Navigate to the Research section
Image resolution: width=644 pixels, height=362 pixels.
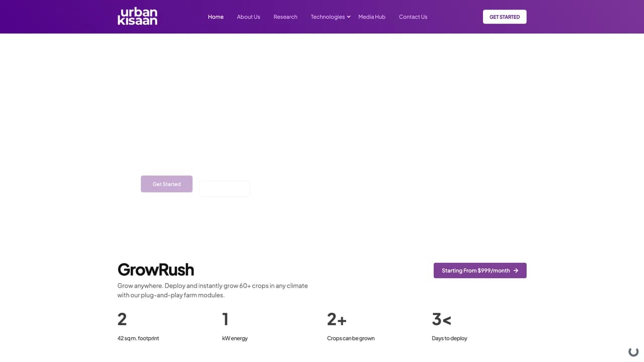click(x=285, y=17)
